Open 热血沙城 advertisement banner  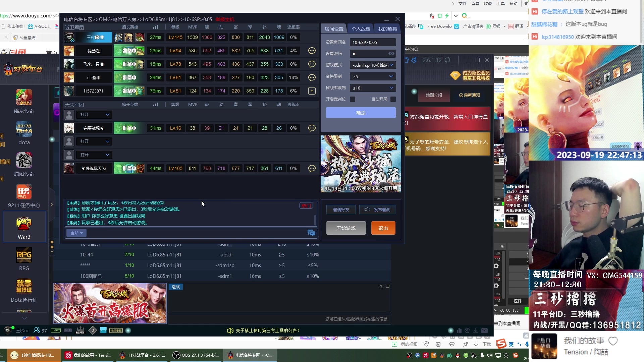pyautogui.click(x=361, y=164)
